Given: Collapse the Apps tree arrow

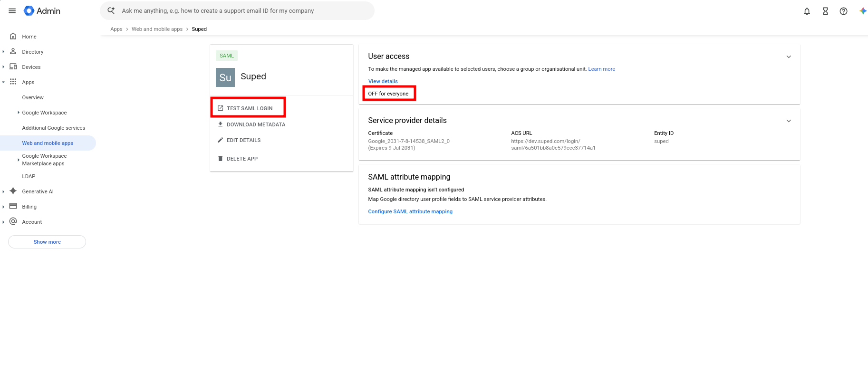Looking at the screenshot, I should click(3, 82).
